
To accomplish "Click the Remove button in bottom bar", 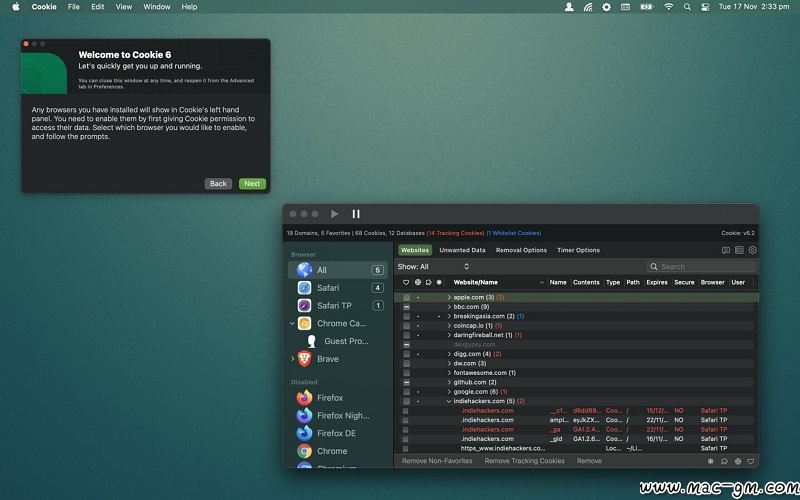I will pyautogui.click(x=589, y=461).
